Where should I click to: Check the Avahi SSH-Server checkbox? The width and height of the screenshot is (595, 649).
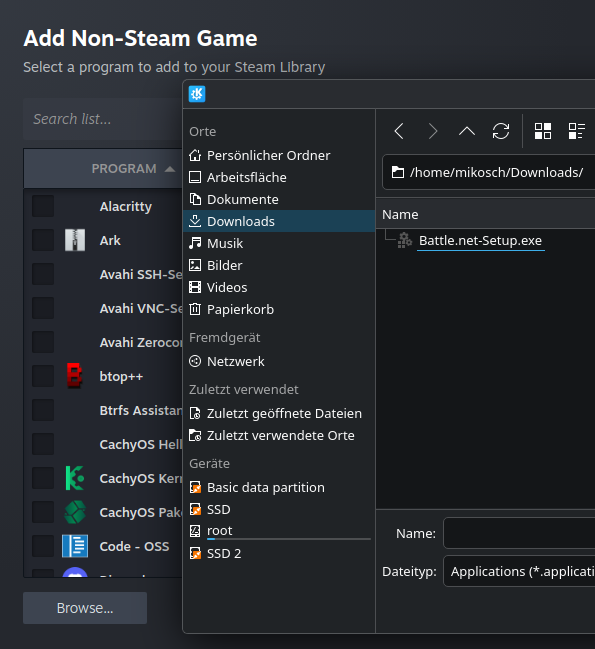pyautogui.click(x=43, y=274)
